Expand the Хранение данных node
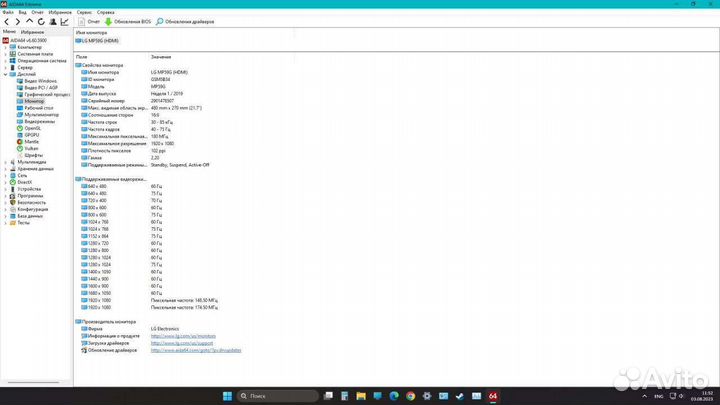Screen dimensions: 720x405 [x=6, y=169]
